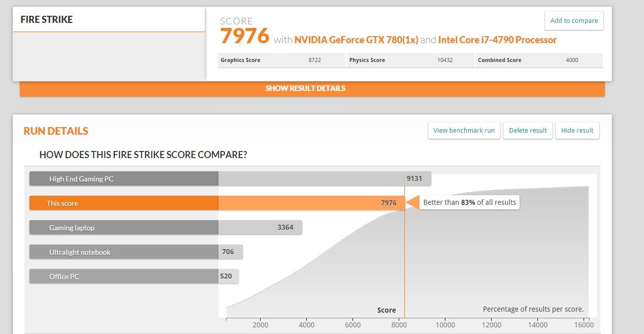Select the High End Gaming PC bar
This screenshot has width=644, height=334.
click(230, 179)
